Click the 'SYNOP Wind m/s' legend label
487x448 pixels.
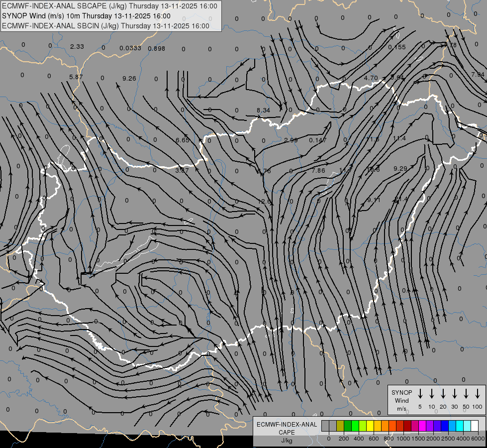tap(401, 400)
